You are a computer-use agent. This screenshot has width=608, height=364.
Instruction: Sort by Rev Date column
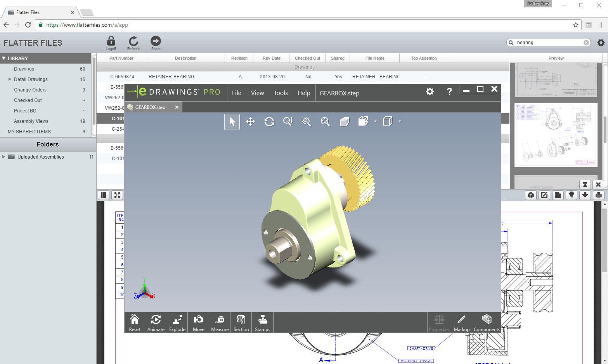[271, 58]
